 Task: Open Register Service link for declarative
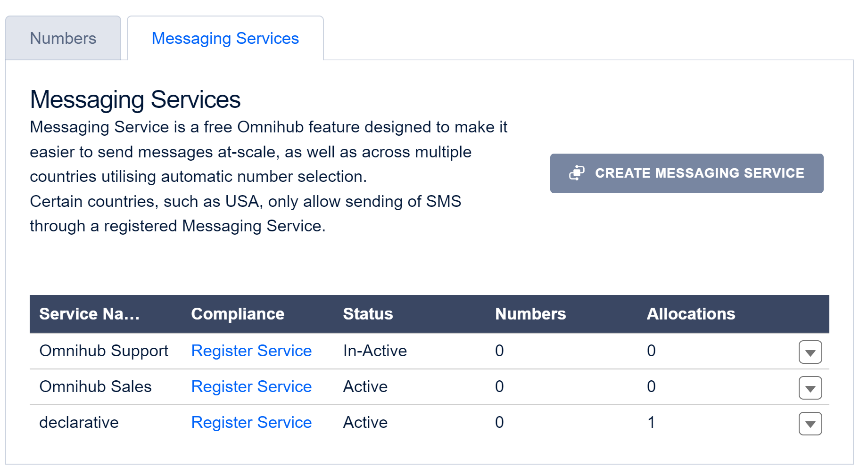[251, 422]
